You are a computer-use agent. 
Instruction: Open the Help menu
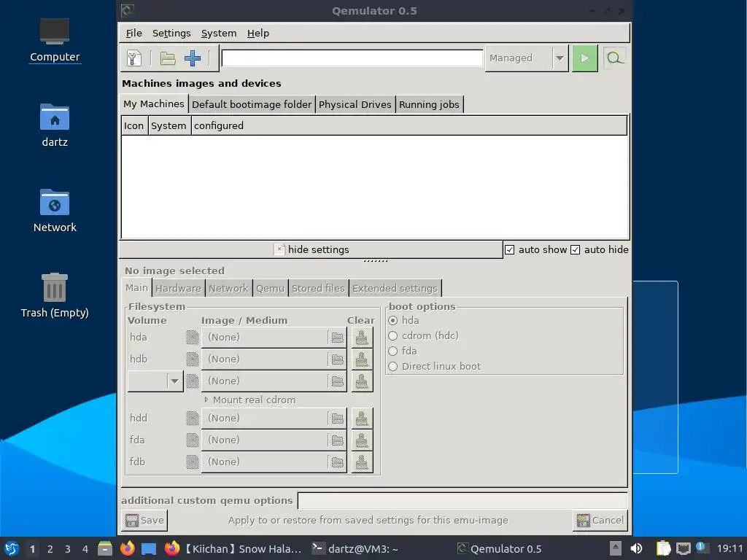(258, 34)
